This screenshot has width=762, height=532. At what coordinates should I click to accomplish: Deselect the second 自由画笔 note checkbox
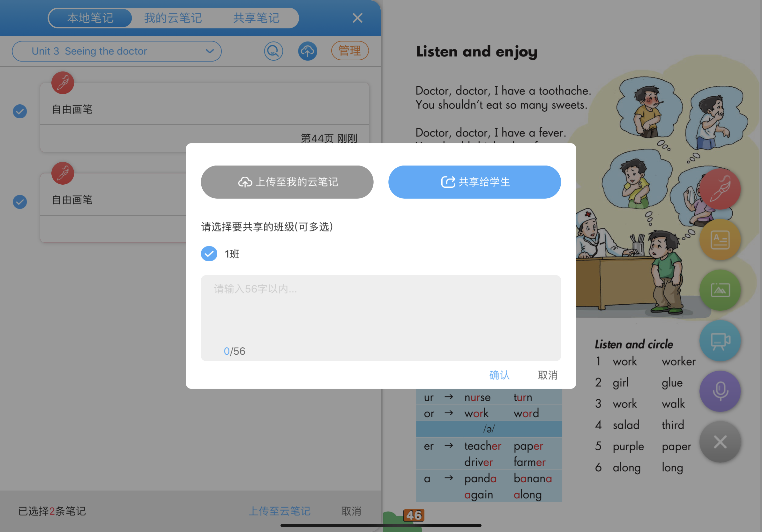coord(20,202)
